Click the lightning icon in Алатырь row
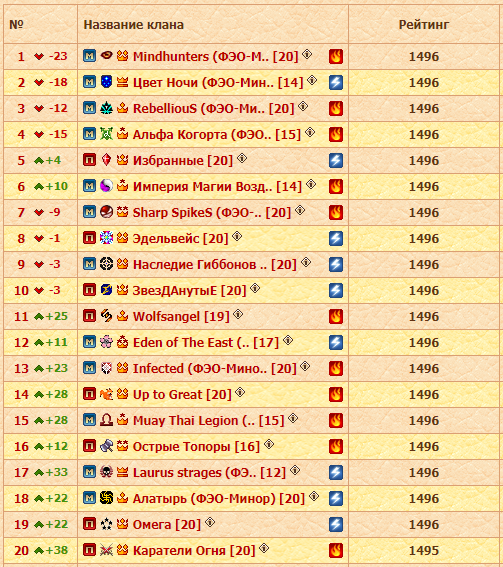 336,498
